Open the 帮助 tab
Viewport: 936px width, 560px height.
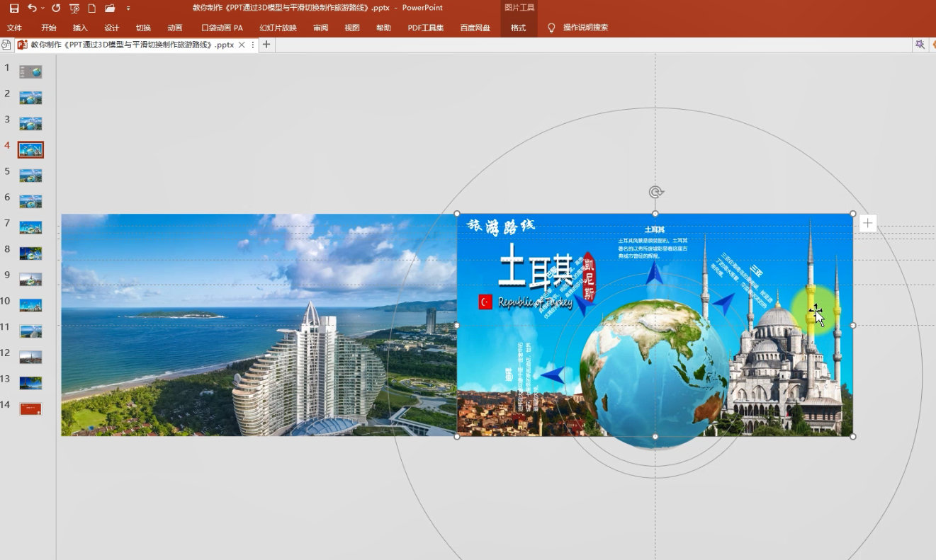click(383, 28)
